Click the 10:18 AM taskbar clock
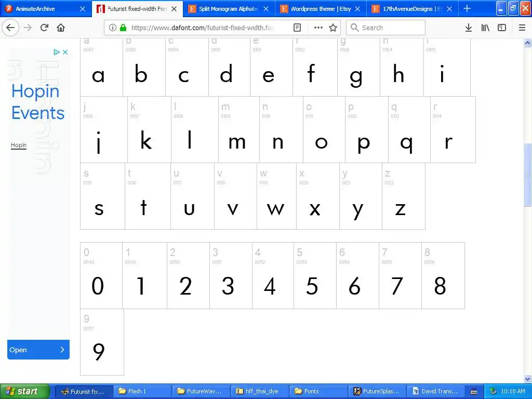This screenshot has width=532, height=399. tap(513, 391)
